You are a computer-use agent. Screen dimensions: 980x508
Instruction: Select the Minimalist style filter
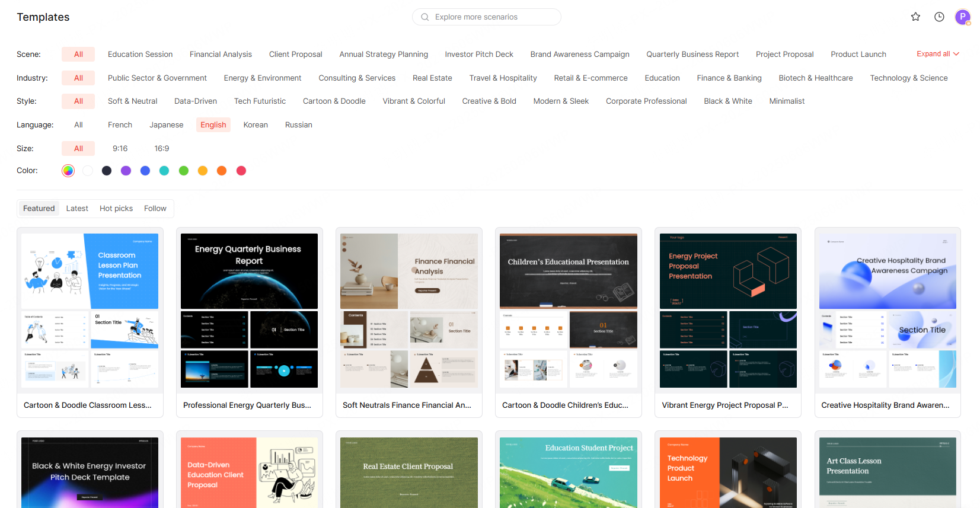[786, 101]
